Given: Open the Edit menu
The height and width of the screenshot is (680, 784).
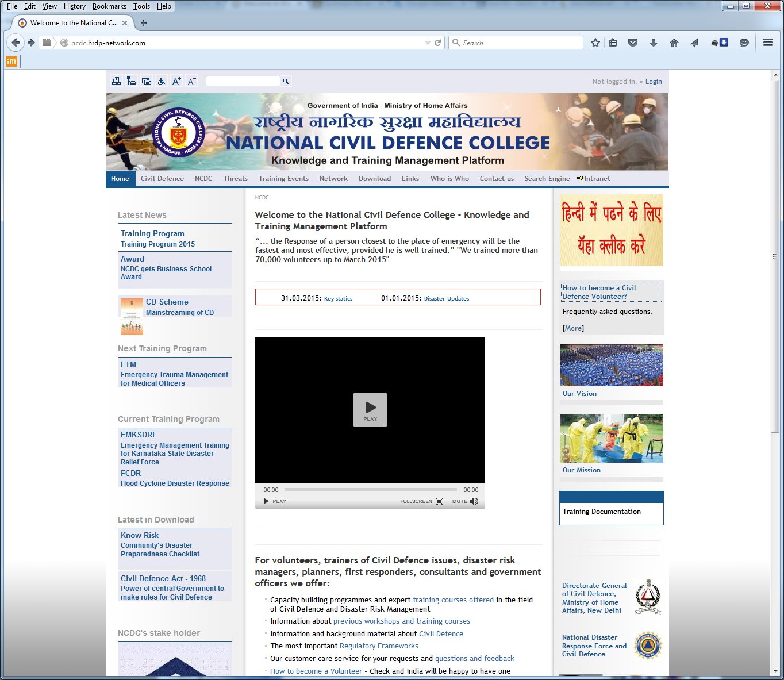Looking at the screenshot, I should [x=30, y=6].
